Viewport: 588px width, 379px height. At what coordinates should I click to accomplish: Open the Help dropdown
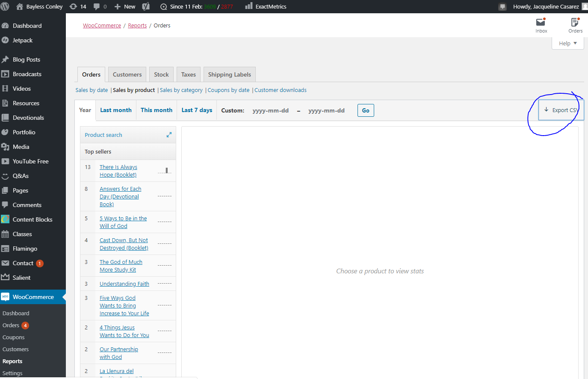(567, 43)
